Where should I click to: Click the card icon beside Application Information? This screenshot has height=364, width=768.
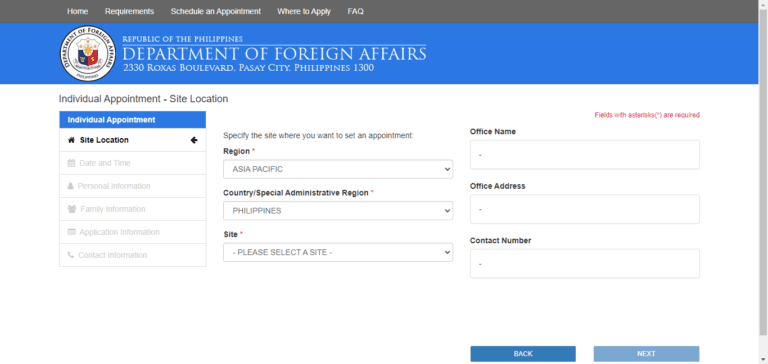click(x=72, y=232)
